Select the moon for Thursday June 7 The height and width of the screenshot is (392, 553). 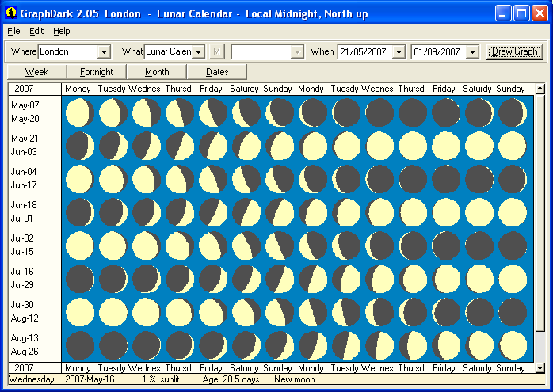[x=178, y=179]
